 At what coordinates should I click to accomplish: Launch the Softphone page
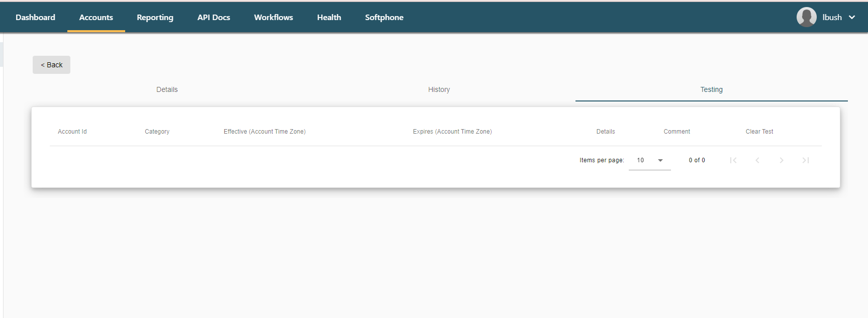[x=384, y=18]
